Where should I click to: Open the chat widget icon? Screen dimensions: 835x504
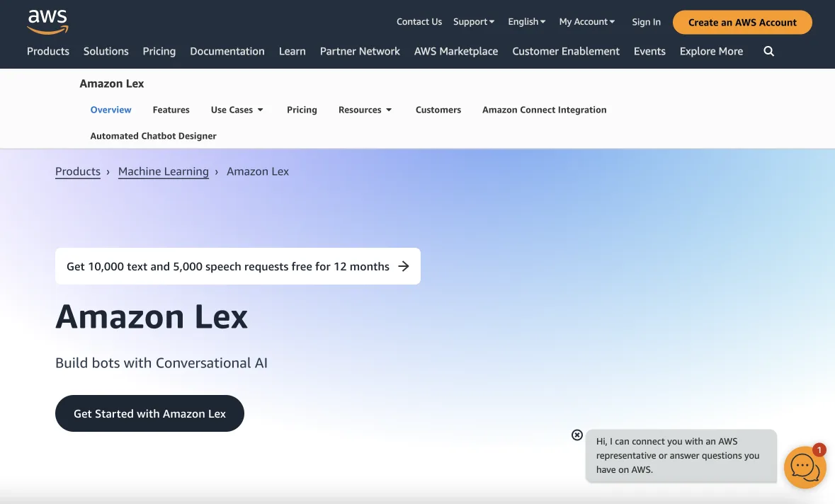(x=805, y=468)
